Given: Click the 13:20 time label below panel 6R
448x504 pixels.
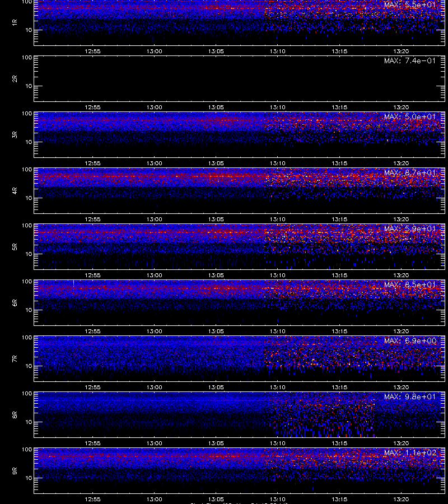Looking at the screenshot, I should click(x=401, y=331).
